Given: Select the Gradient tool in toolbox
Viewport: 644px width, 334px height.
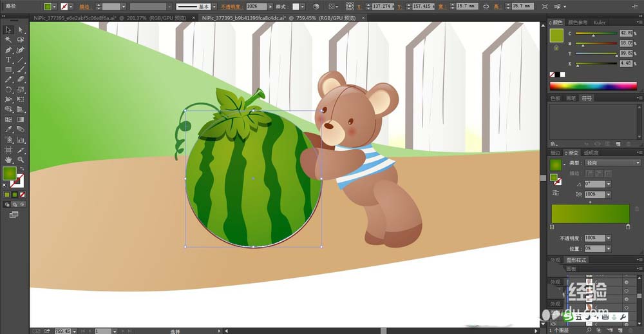Looking at the screenshot, I should point(21,120).
